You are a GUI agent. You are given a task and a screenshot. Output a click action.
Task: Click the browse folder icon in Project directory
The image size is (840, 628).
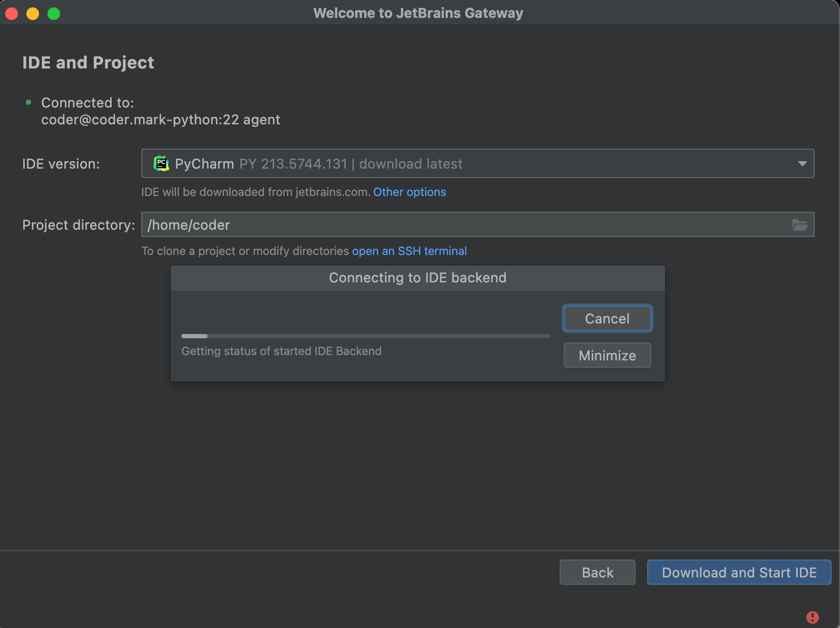point(799,225)
